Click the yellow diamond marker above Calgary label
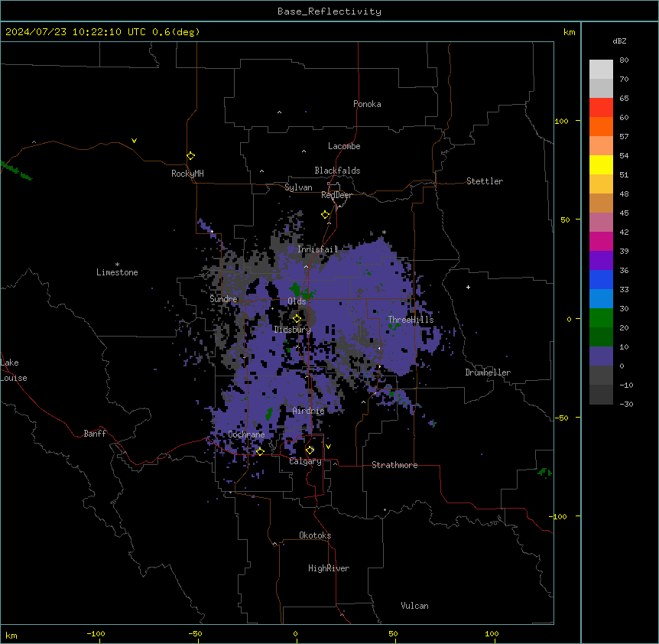Screen dimensions: 659x644 coord(310,450)
